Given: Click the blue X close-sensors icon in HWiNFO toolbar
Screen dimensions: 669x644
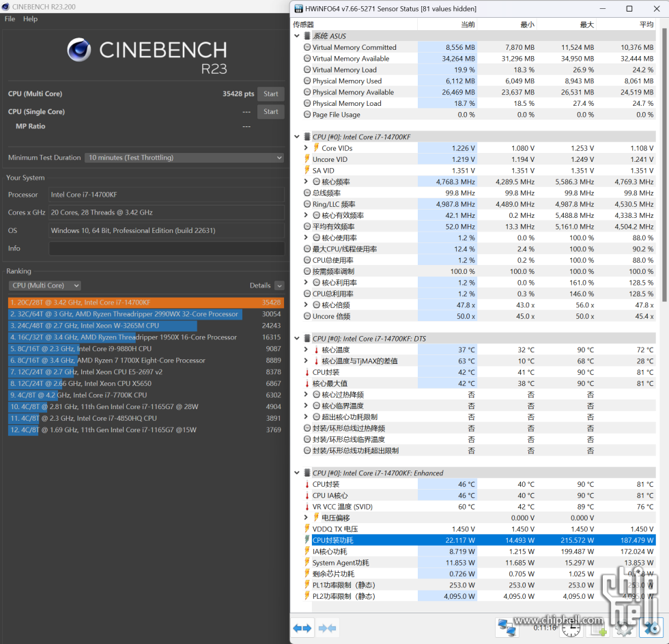Looking at the screenshot, I should pos(652,628).
